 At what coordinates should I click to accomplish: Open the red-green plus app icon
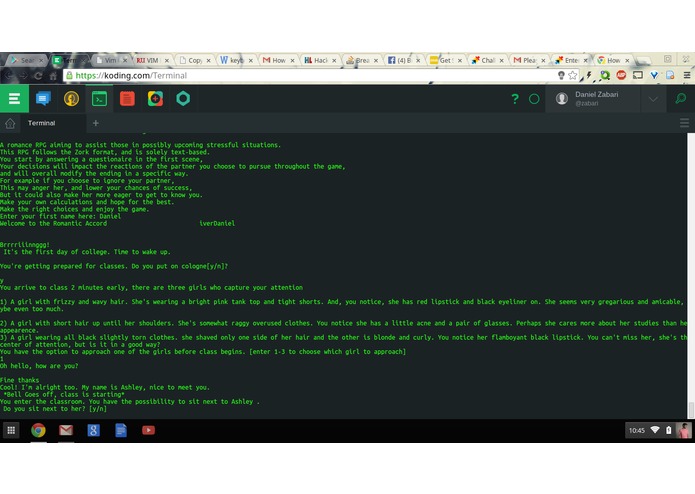point(155,98)
